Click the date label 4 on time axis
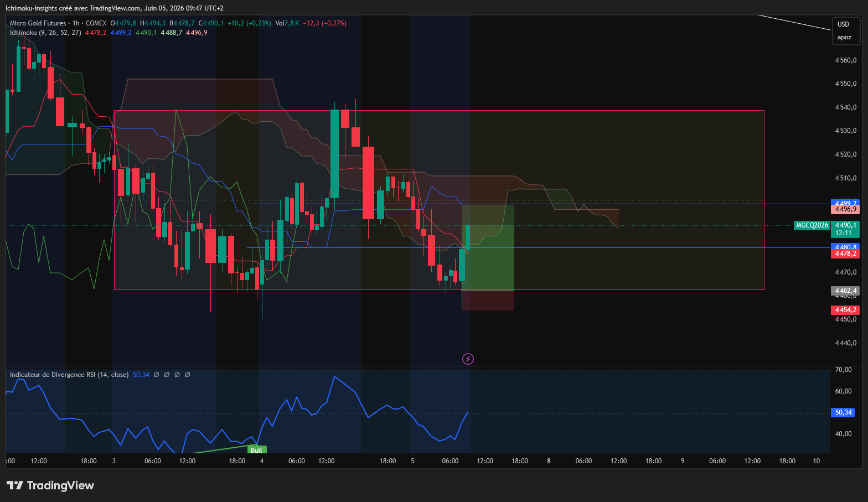The image size is (868, 502). coord(262,461)
